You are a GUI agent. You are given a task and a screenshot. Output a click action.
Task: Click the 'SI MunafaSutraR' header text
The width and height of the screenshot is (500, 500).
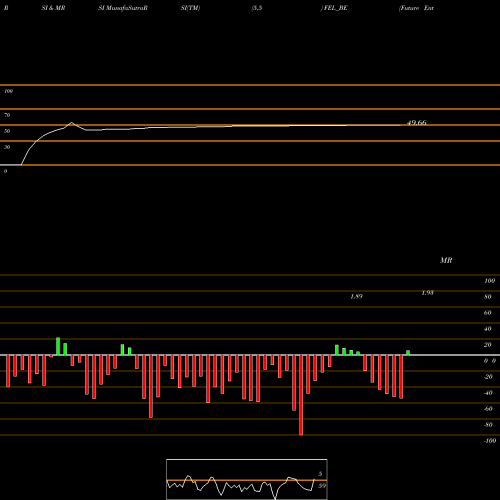point(123,8)
